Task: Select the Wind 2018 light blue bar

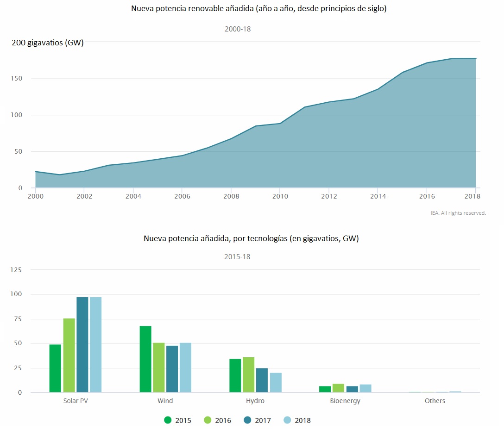Action: pos(185,367)
